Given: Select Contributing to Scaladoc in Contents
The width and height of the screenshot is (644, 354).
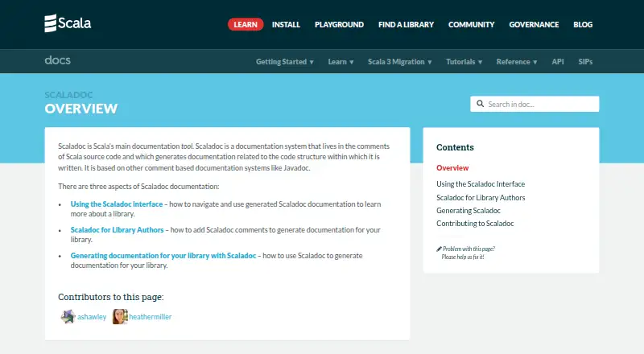Looking at the screenshot, I should point(475,224).
